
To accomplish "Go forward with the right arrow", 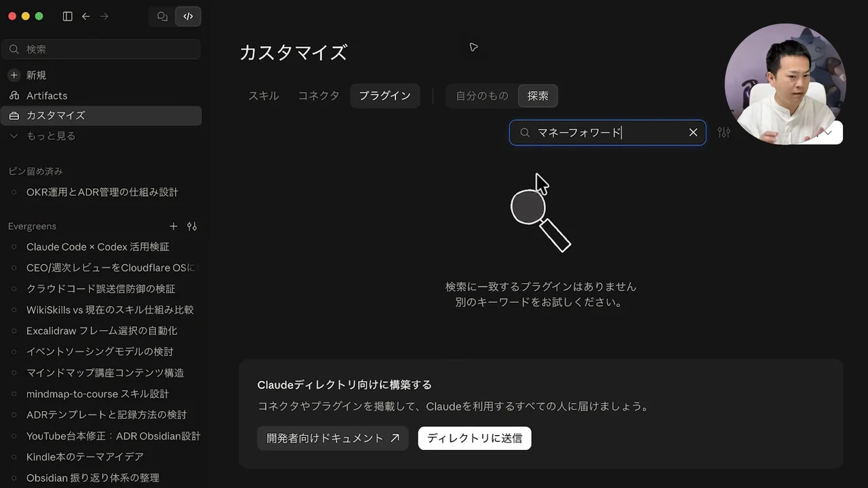I will pyautogui.click(x=104, y=16).
